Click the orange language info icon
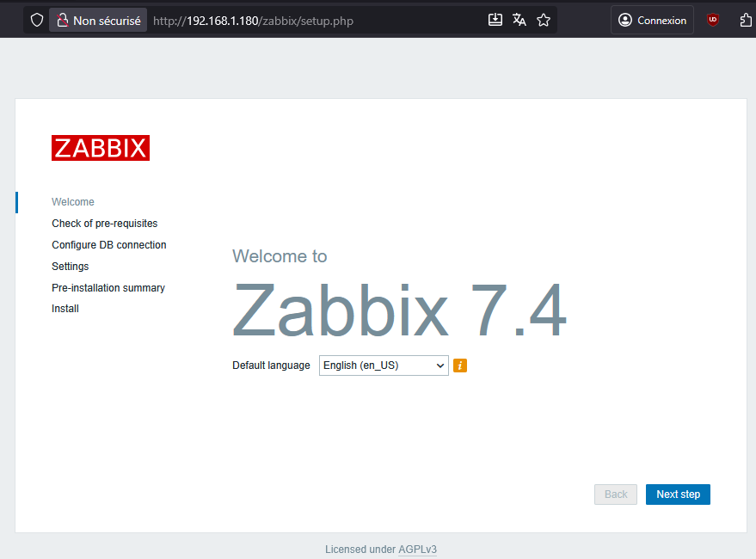 tap(460, 365)
